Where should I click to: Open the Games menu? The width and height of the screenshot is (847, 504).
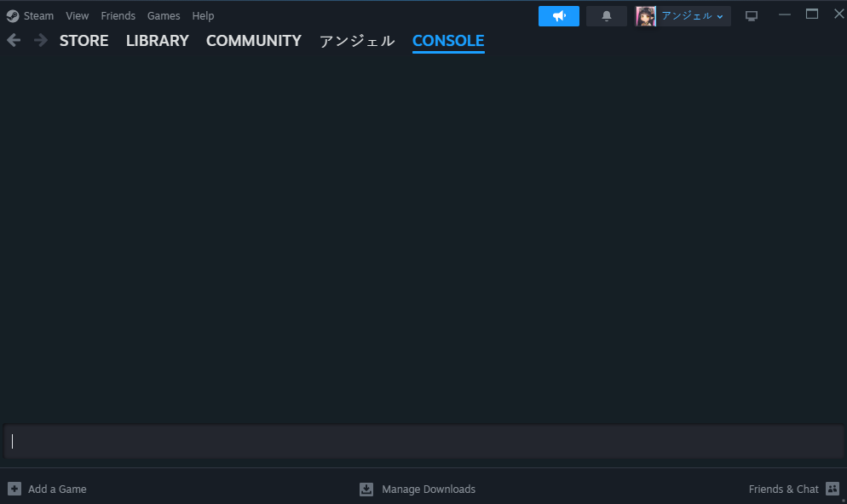click(163, 16)
